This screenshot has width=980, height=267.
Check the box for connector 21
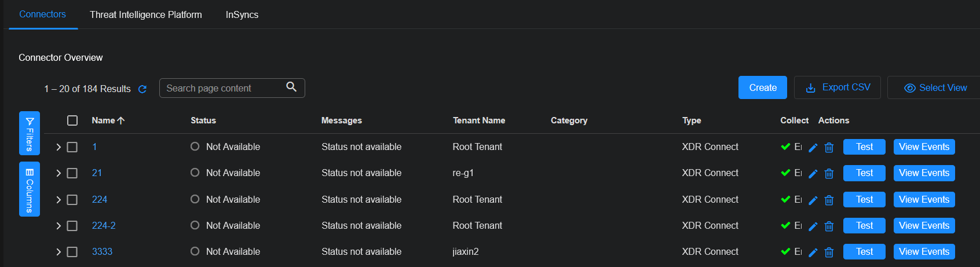click(x=72, y=173)
